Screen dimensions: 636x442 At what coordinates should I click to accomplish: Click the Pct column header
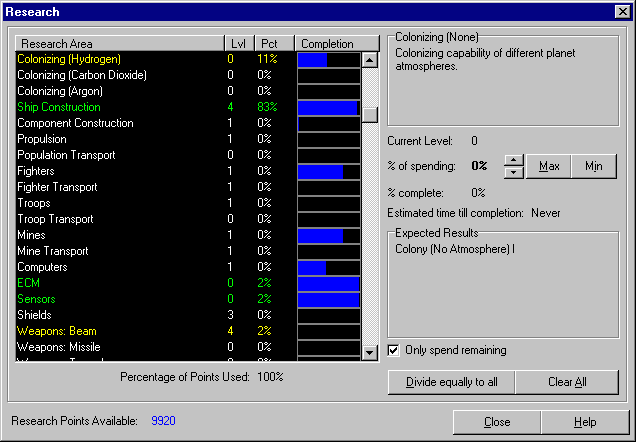275,43
